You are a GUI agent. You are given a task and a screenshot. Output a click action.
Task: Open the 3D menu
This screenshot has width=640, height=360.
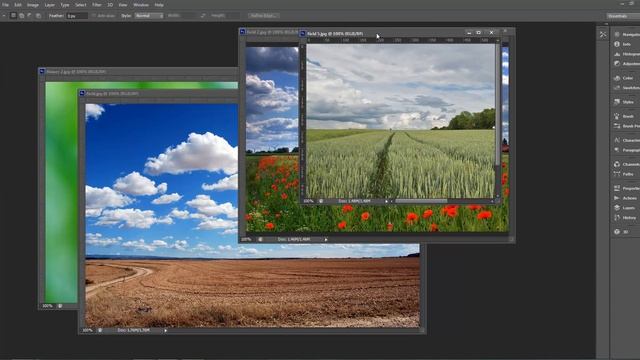coord(110,5)
